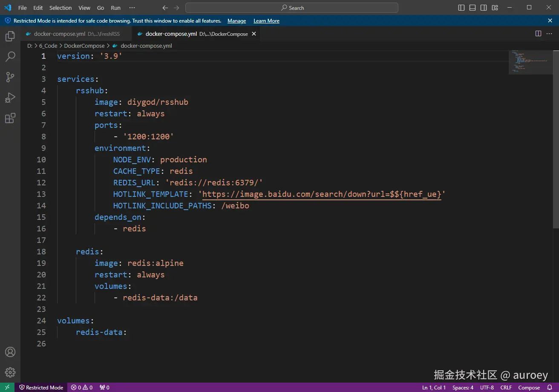Click the HOTLINK_INCLUDE_PATHS key
This screenshot has width=559, height=392.
[162, 206]
